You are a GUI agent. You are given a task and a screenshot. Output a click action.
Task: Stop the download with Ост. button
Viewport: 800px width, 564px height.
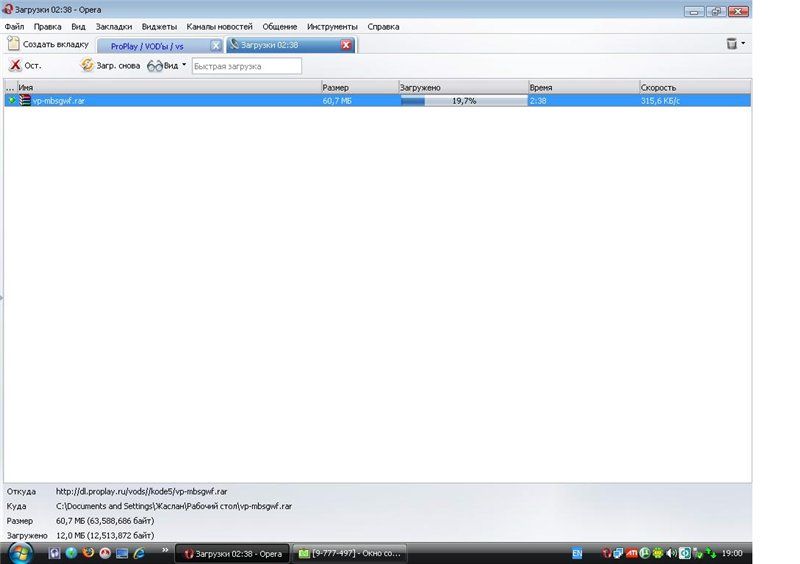click(x=26, y=66)
